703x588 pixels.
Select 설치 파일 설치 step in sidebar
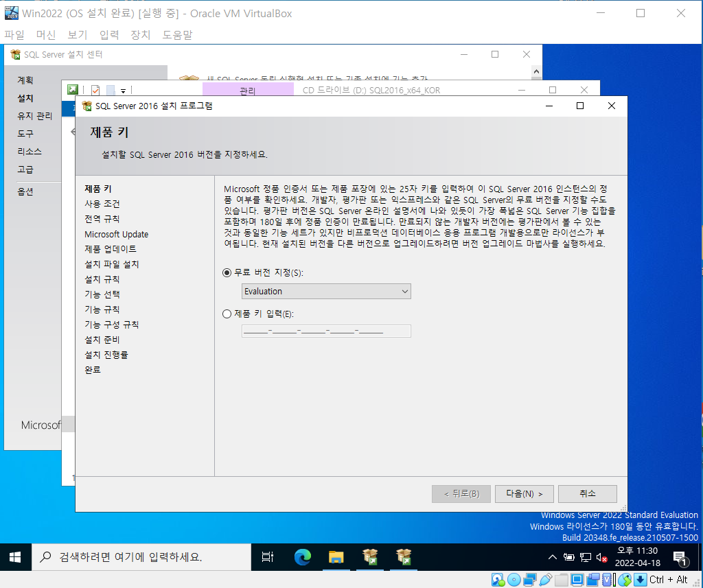(x=112, y=264)
